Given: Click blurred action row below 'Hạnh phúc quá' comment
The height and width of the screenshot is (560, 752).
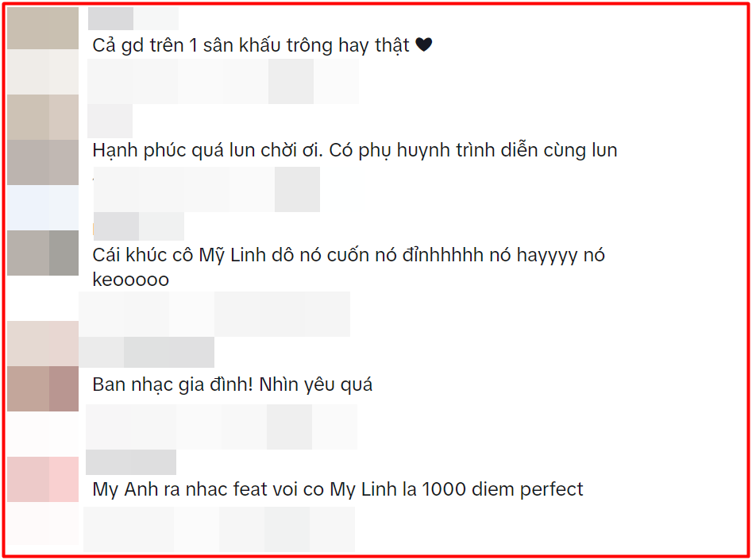Looking at the screenshot, I should pos(206,189).
